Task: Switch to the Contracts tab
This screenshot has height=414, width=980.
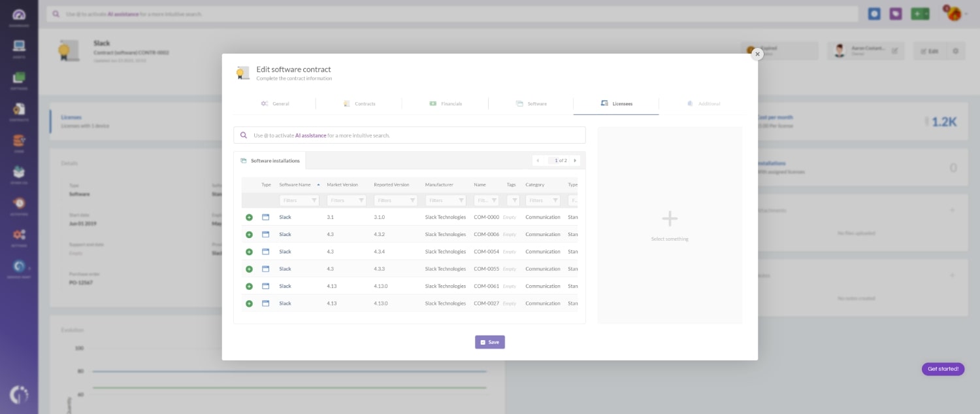Action: coord(359,103)
